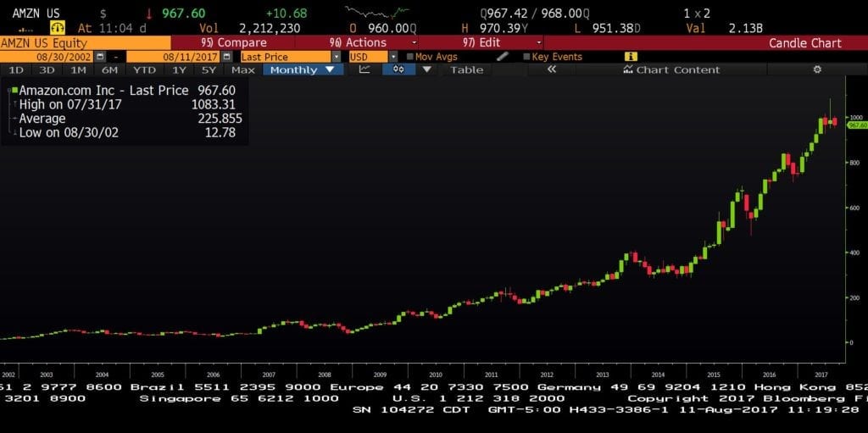This screenshot has width=868, height=433.
Task: Select the 1Y range tab
Action: click(x=179, y=69)
